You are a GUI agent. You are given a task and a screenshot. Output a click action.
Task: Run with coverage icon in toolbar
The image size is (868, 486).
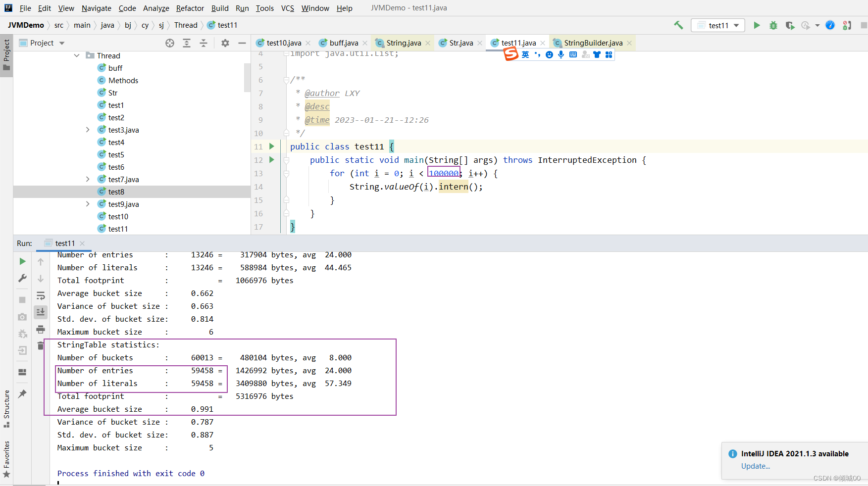(790, 25)
